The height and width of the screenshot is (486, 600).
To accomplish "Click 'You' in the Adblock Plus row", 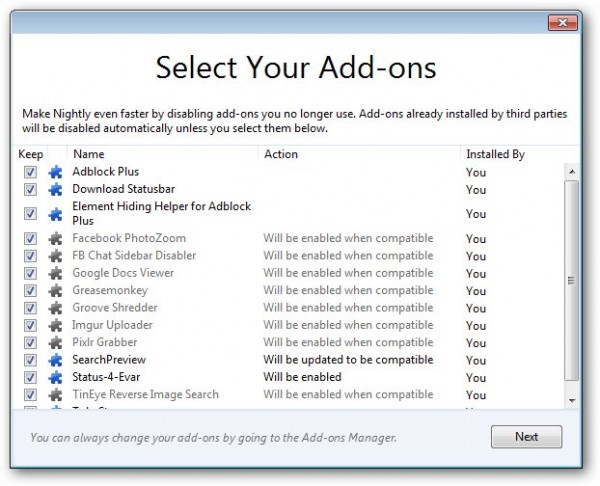I will click(476, 173).
